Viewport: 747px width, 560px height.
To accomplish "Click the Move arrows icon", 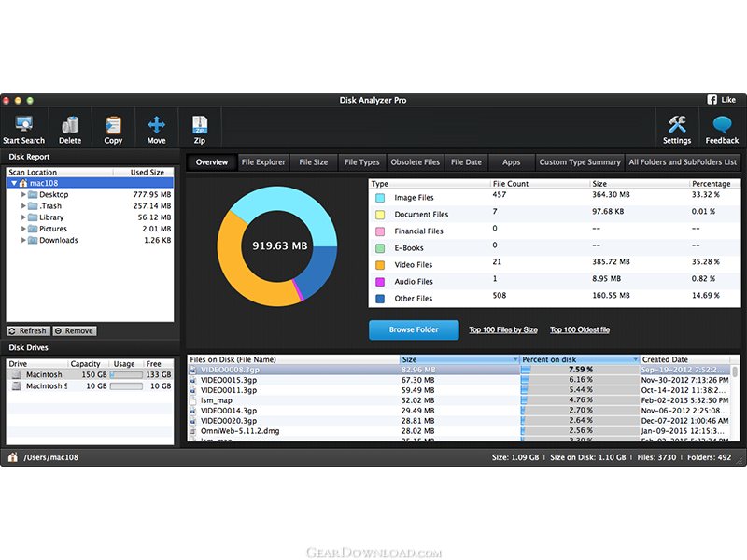I will pyautogui.click(x=156, y=125).
